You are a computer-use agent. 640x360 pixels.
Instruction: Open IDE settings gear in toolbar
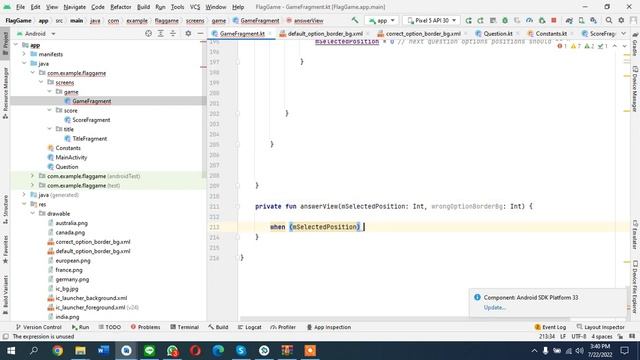pos(621,20)
